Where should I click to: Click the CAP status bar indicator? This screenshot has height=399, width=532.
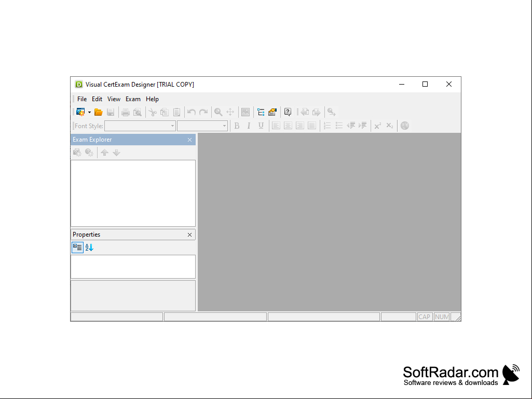pyautogui.click(x=425, y=317)
